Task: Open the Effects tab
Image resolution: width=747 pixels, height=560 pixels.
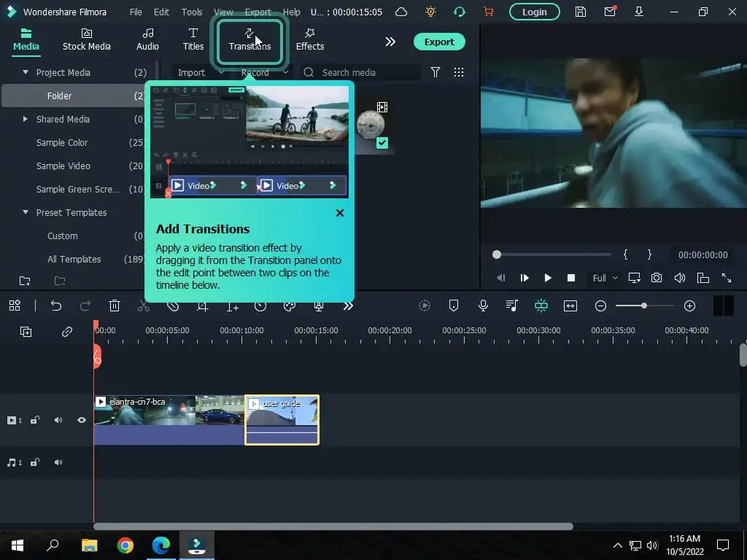Action: 309,39
